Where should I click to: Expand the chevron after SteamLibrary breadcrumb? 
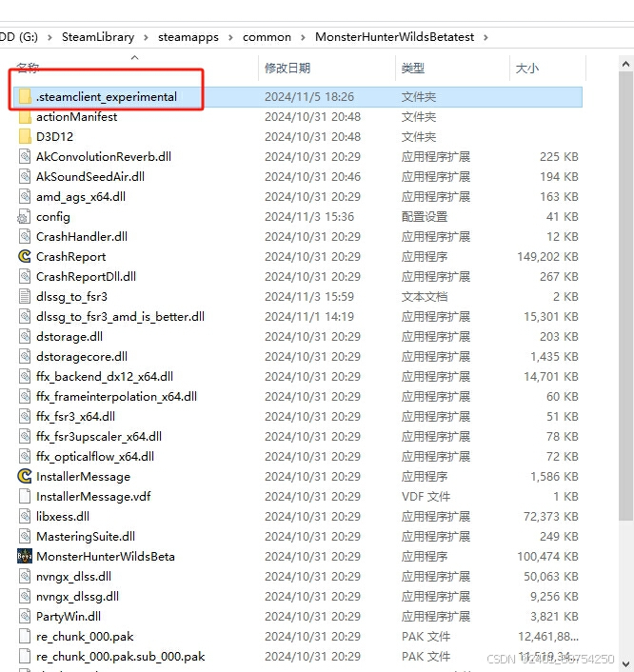point(147,38)
